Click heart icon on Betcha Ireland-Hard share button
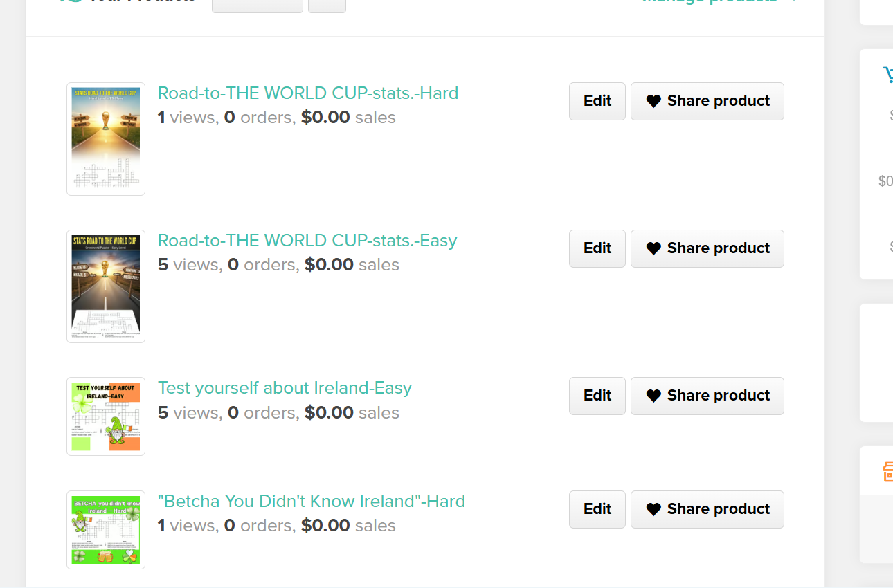 pos(653,509)
